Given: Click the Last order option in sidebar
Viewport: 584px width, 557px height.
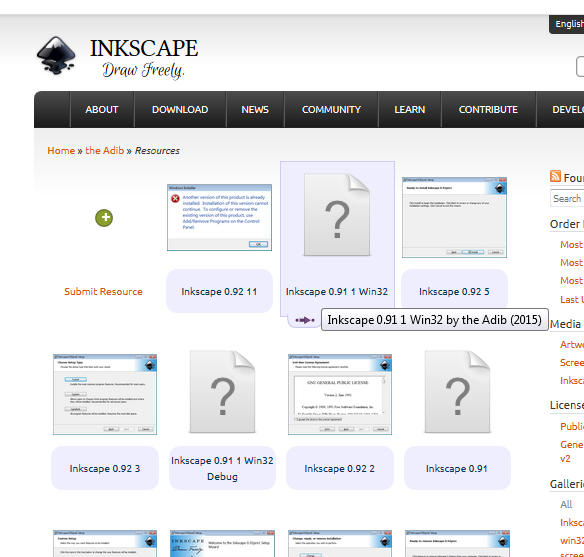Looking at the screenshot, I should 572,299.
